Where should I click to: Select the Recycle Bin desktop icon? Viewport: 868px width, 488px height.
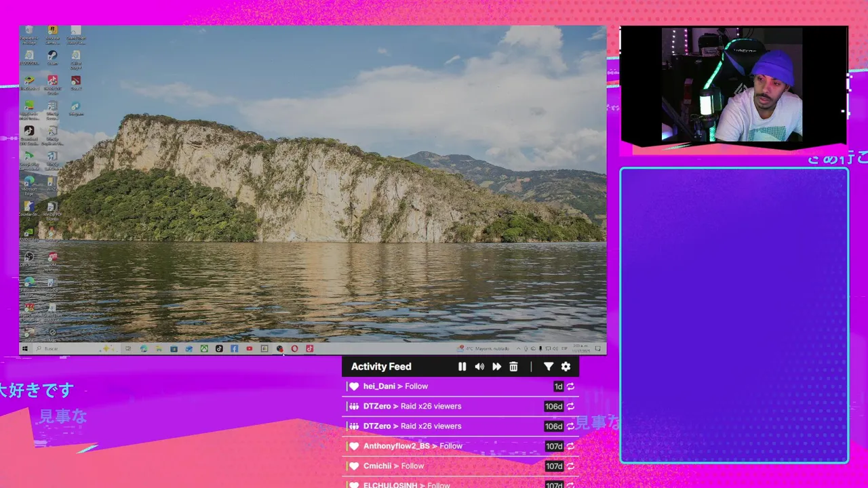tap(28, 34)
